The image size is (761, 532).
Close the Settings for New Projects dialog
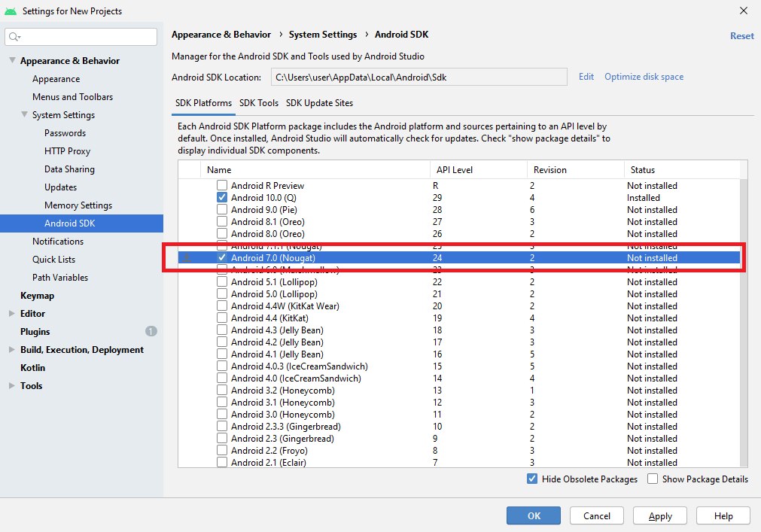coord(743,11)
